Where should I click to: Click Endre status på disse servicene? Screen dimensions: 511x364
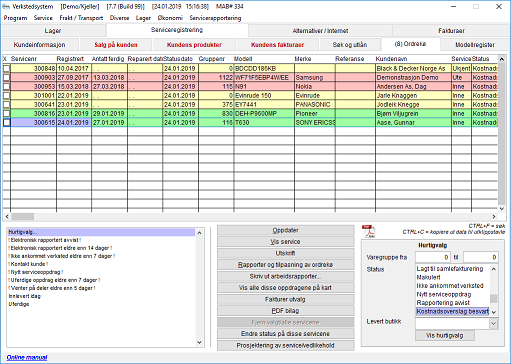pos(285,334)
